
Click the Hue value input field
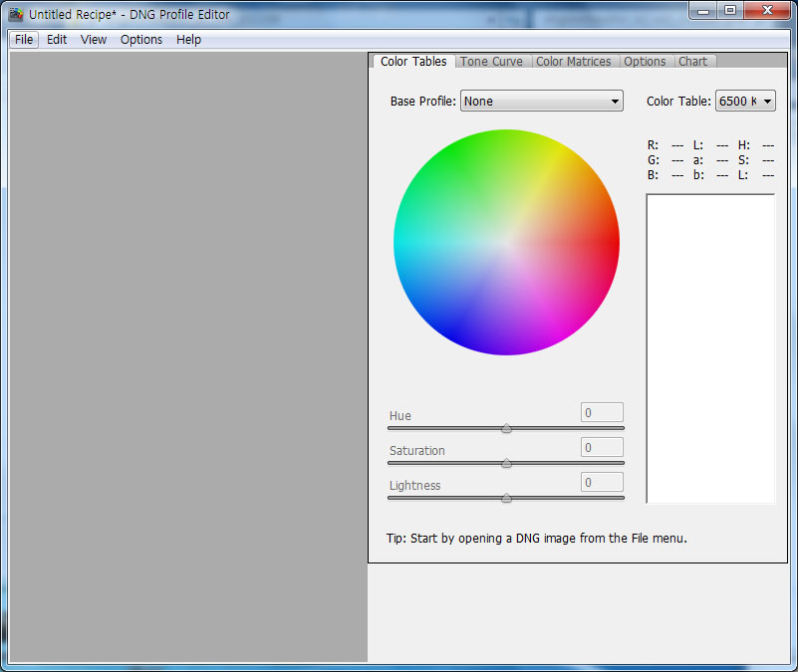coord(602,413)
